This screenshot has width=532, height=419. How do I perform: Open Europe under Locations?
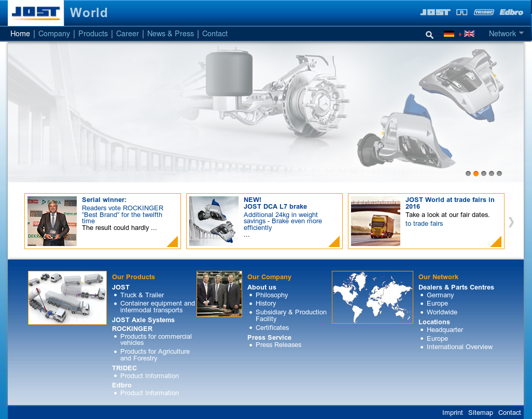point(437,339)
